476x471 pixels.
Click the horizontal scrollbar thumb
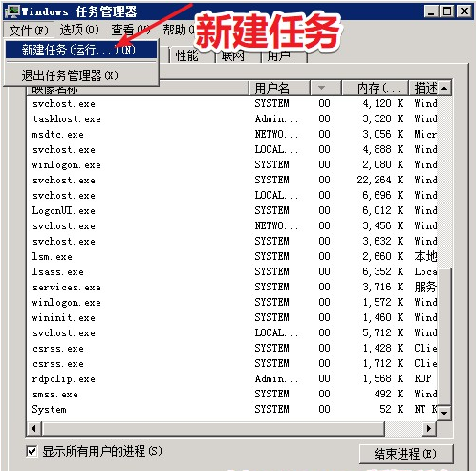(213, 428)
